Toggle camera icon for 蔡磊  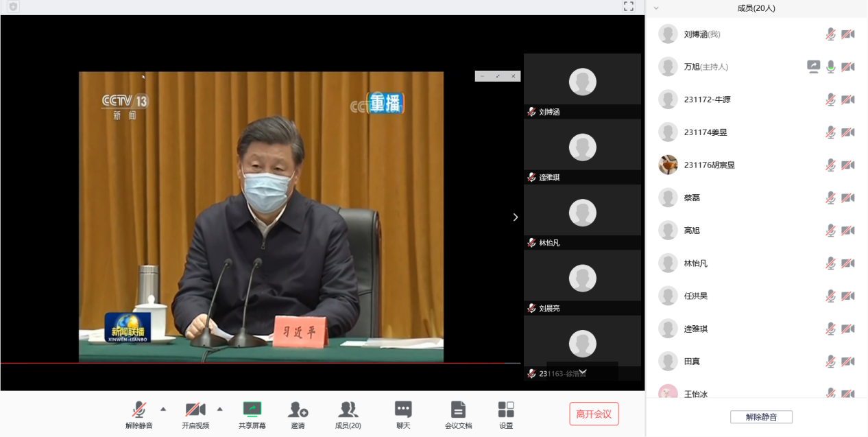847,198
